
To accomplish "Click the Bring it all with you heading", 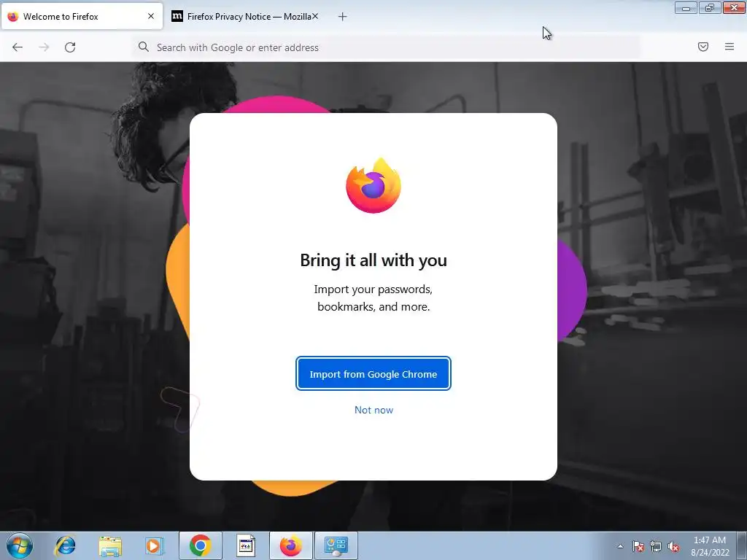I will [373, 260].
